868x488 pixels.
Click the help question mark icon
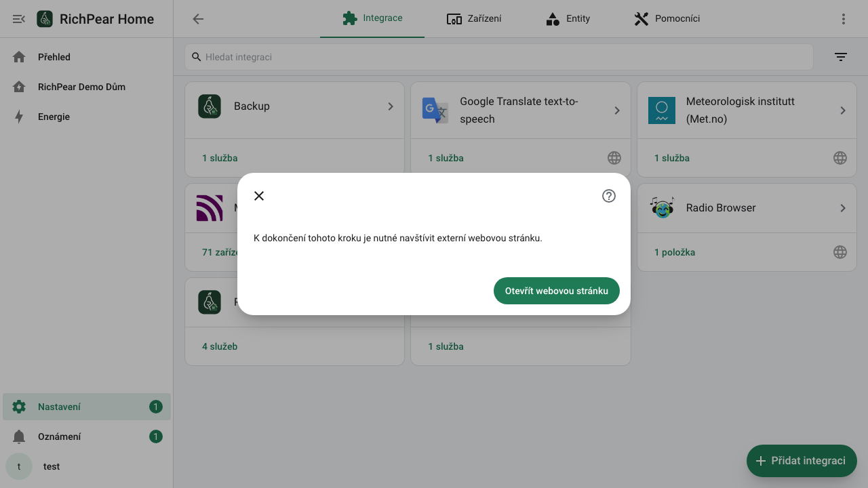pos(609,196)
